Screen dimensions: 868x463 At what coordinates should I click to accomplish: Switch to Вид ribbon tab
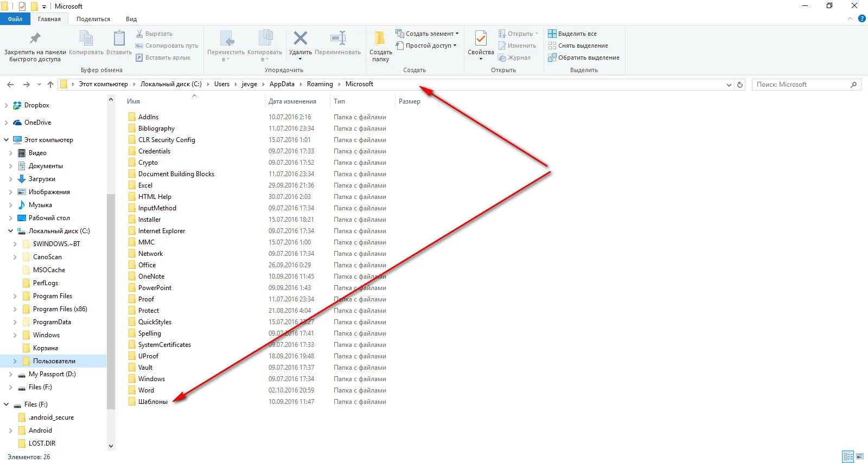[131, 19]
